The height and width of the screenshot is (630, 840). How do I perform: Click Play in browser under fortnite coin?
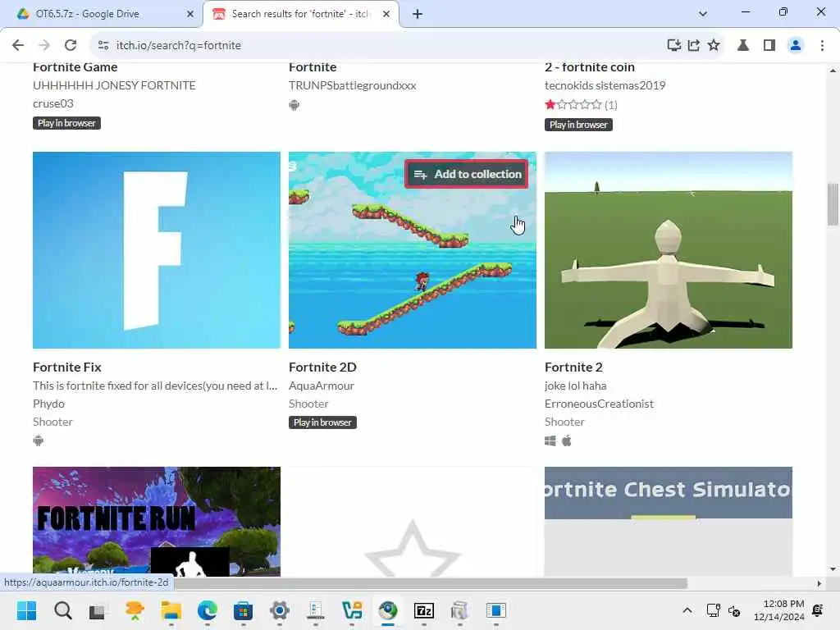(x=578, y=125)
